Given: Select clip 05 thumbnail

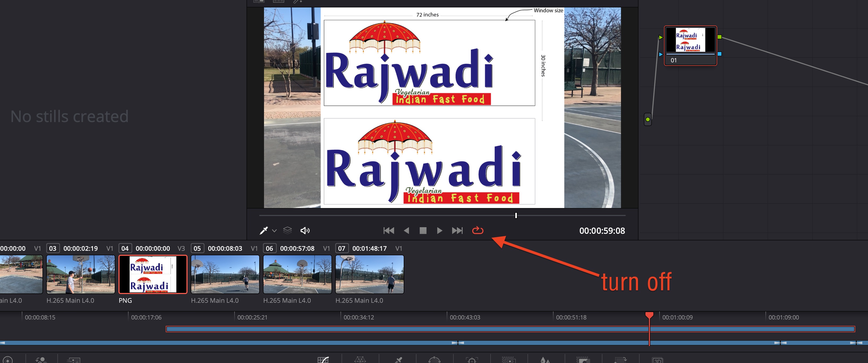Looking at the screenshot, I should (x=225, y=274).
